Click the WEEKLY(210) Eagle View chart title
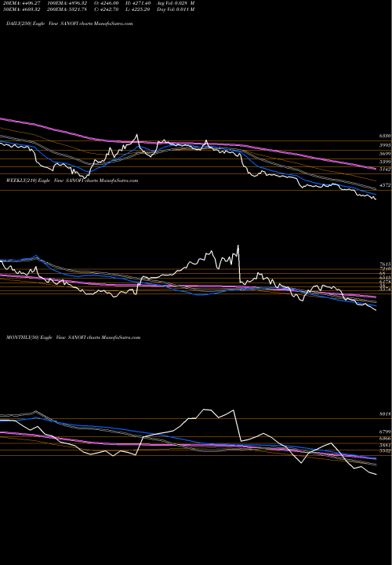This screenshot has height=565, width=392. tap(72, 180)
